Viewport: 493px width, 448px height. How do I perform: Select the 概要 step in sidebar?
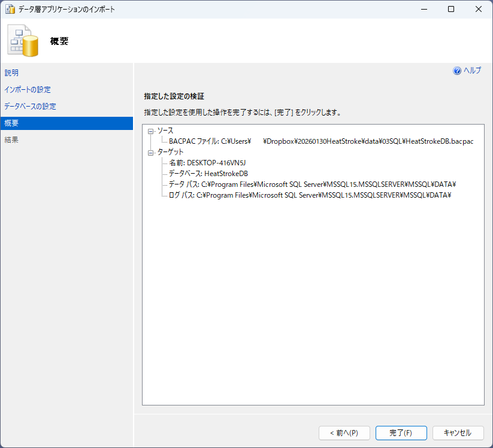pos(11,123)
